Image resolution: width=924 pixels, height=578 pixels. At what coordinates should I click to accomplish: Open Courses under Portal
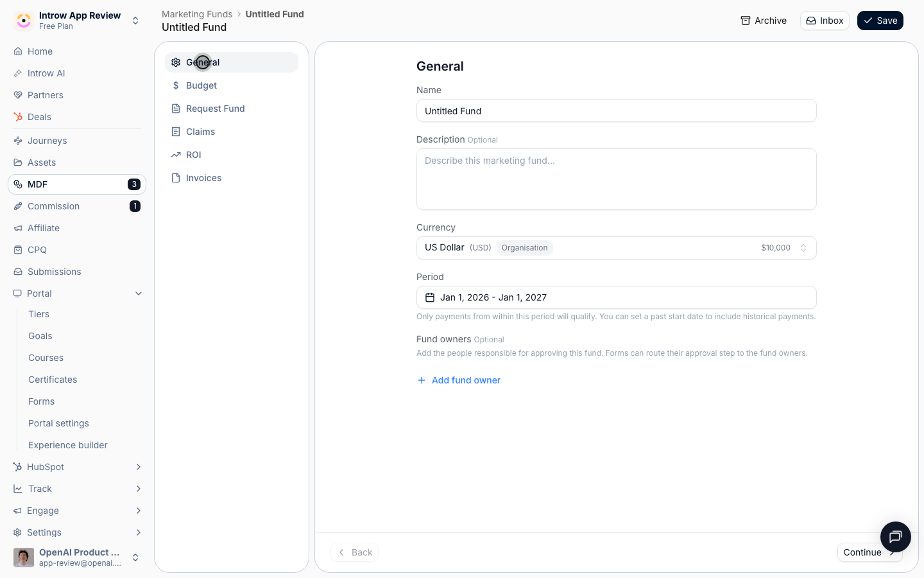(46, 358)
